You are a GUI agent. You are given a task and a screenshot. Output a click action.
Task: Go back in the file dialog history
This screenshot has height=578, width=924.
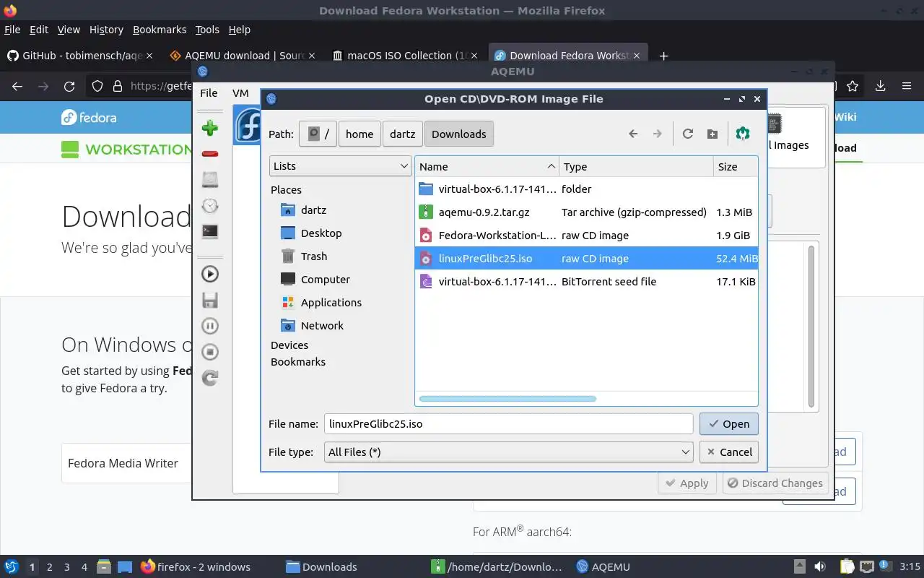[x=633, y=134]
